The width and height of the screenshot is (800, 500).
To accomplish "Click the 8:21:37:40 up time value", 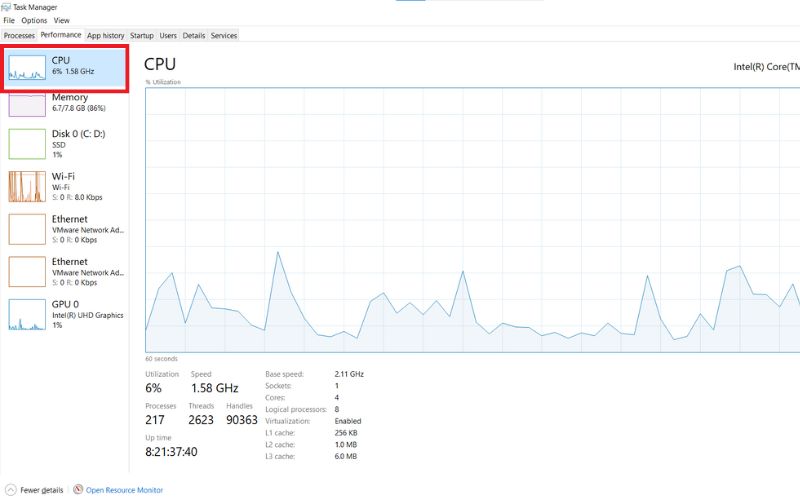I will point(171,452).
